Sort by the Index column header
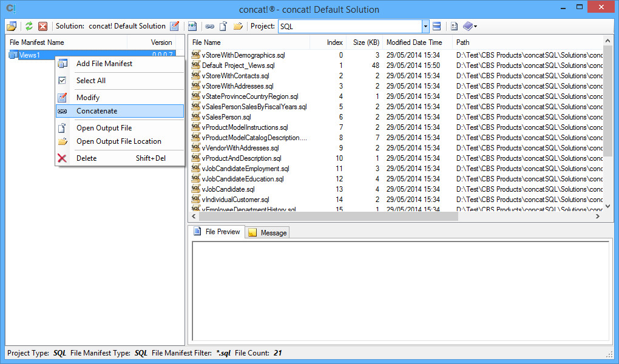The width and height of the screenshot is (619, 364). 328,42
